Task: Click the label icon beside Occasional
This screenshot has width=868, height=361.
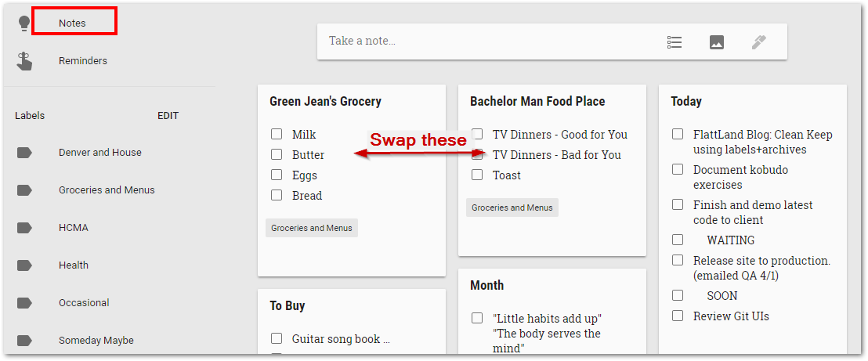Action: click(24, 303)
